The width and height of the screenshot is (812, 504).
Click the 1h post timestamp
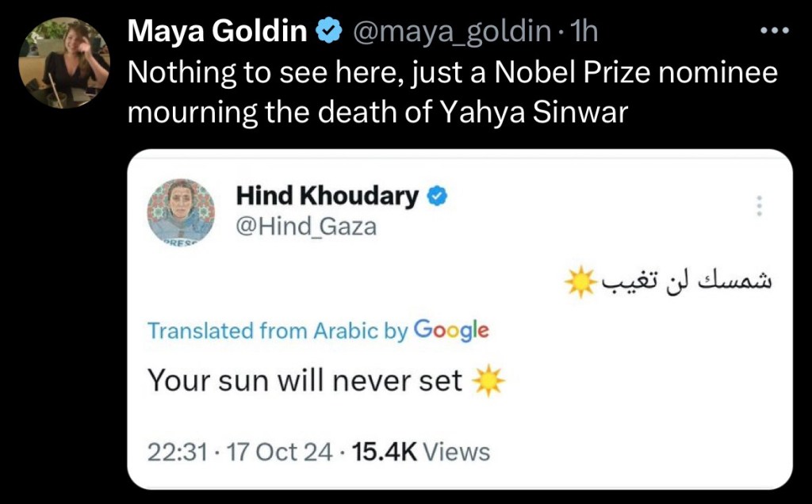586,31
